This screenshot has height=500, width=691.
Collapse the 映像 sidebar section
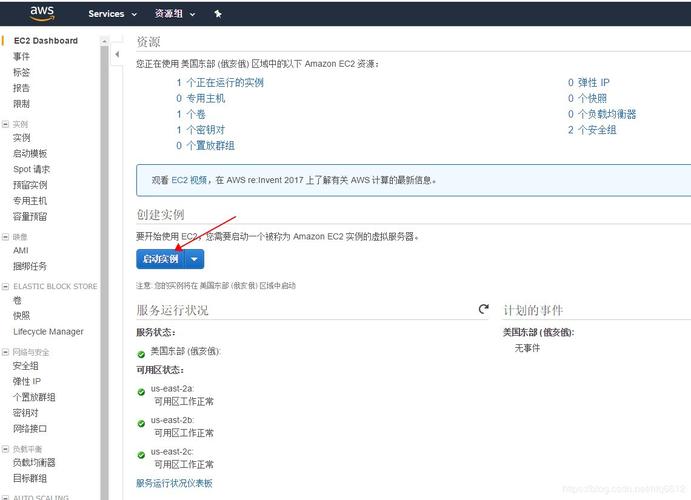point(5,237)
